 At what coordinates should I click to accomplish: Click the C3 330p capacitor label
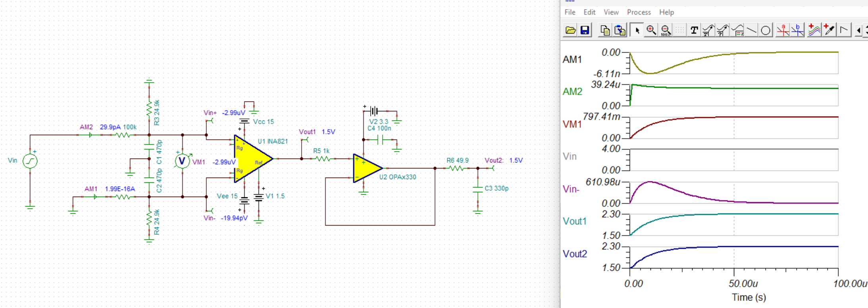pyautogui.click(x=497, y=188)
